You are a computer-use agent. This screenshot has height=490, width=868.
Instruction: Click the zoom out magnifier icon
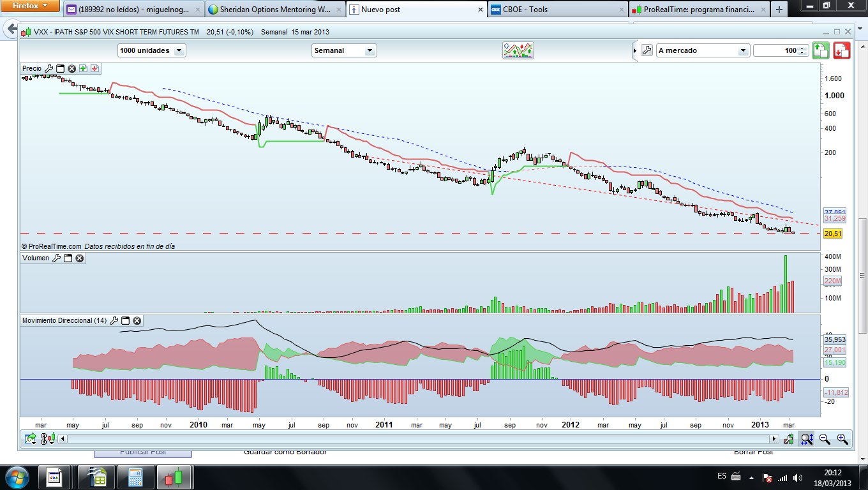pyautogui.click(x=825, y=438)
